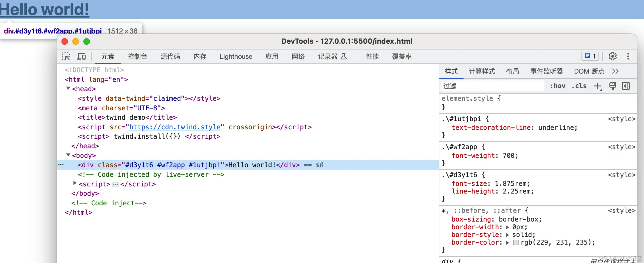Select the Hello world div row

(x=248, y=165)
